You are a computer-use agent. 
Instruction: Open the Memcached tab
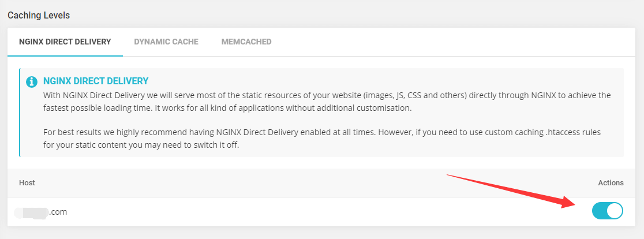coord(246,42)
